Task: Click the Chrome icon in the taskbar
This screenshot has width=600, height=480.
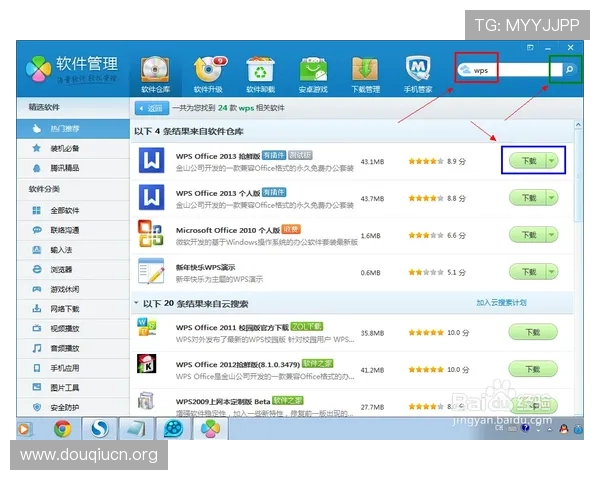Action: pyautogui.click(x=62, y=428)
